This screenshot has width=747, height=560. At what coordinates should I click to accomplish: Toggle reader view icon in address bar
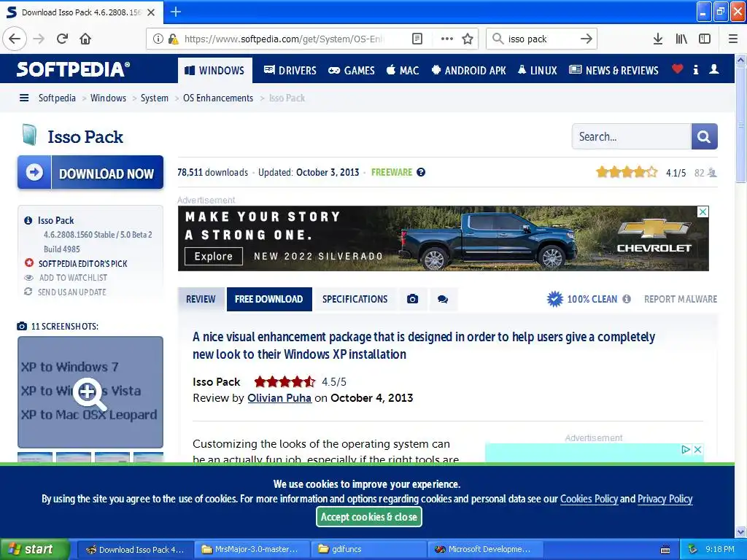[417, 39]
